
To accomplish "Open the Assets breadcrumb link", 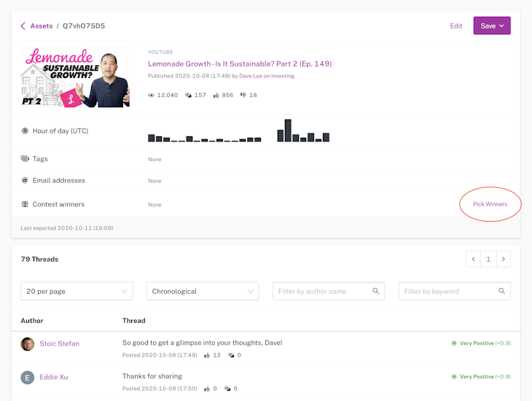I will (41, 26).
